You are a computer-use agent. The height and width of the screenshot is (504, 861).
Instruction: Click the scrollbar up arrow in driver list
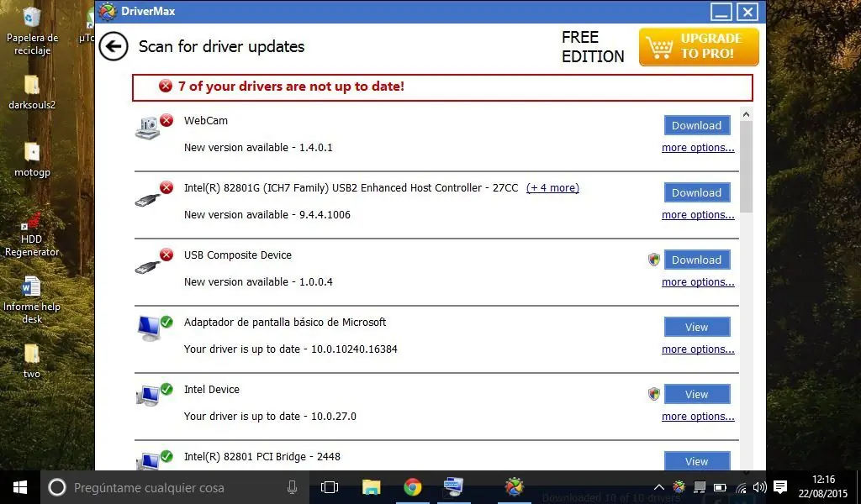746,114
